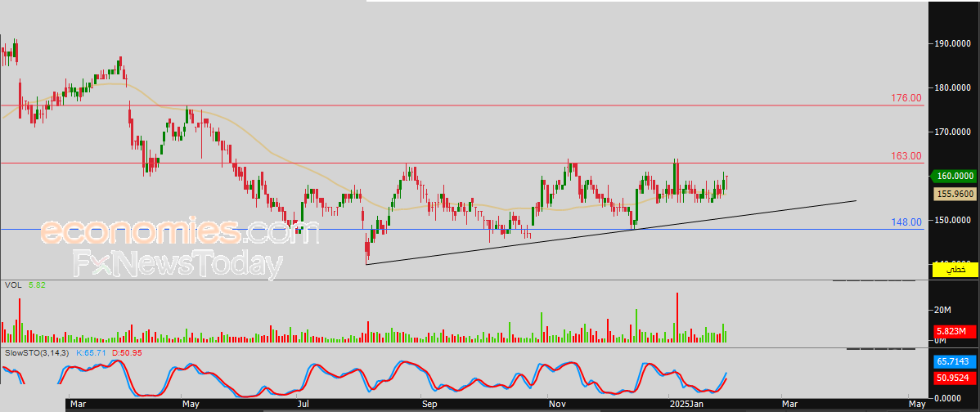Click the yellow خطي scale tag
Screen dimensions: 980x412
955,270
